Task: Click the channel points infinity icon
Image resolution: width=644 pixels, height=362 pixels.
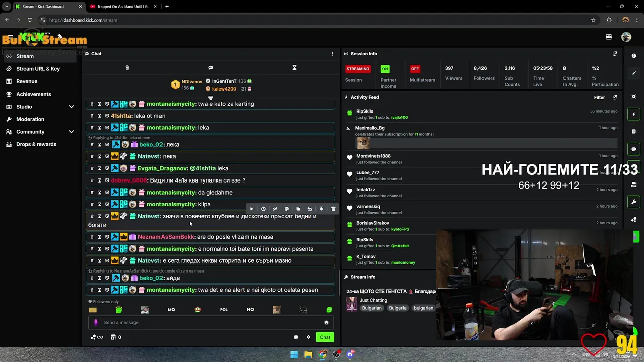Action: point(97,337)
